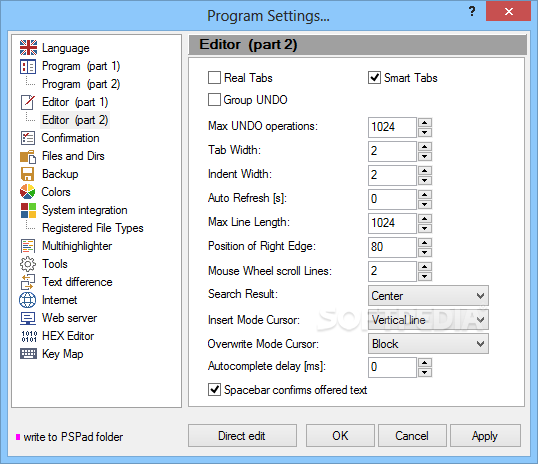
Task: Open Backup settings page
Action: point(60,174)
